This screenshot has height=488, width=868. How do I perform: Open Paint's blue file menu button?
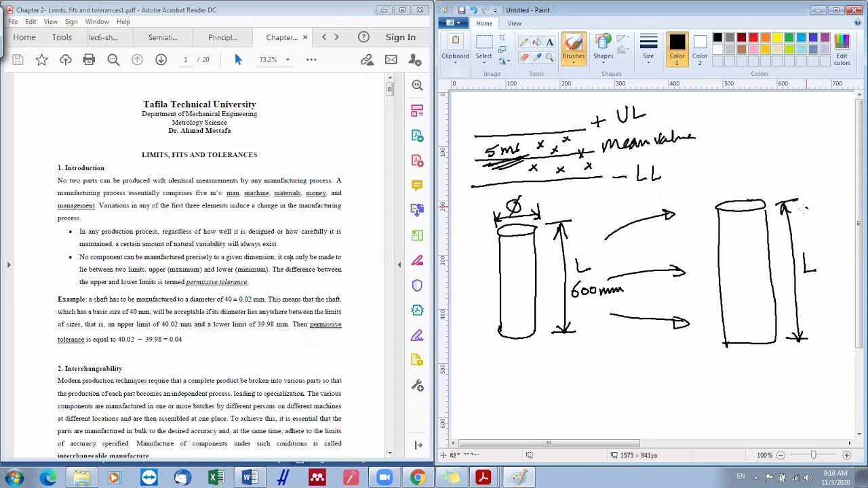[454, 23]
